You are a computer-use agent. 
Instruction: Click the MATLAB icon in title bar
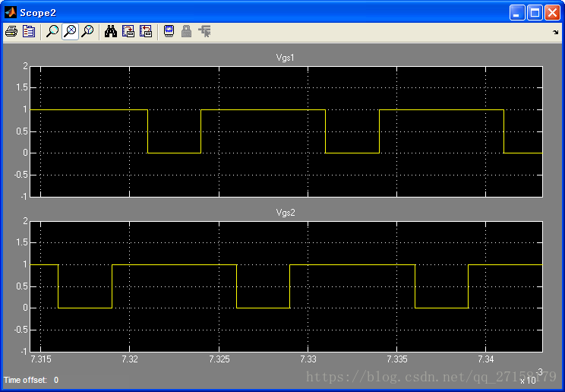tap(11, 12)
